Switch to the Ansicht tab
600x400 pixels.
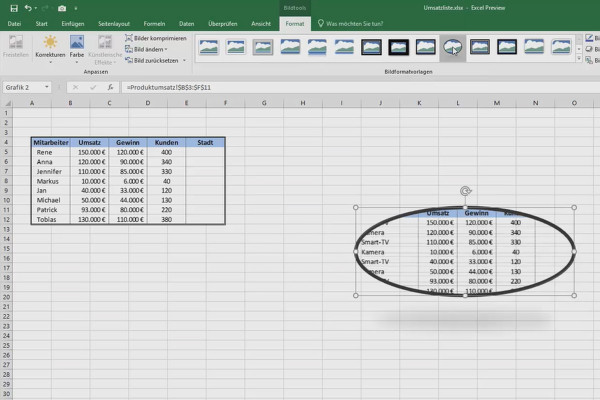261,24
